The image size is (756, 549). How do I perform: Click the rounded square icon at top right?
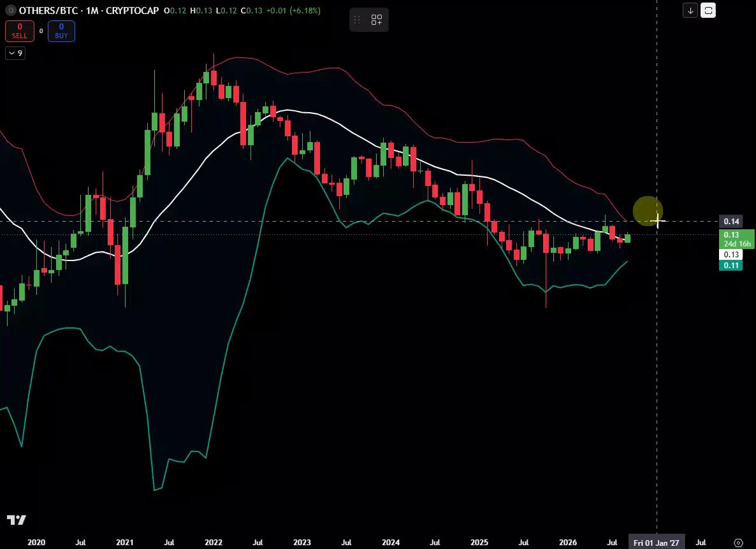pos(708,10)
